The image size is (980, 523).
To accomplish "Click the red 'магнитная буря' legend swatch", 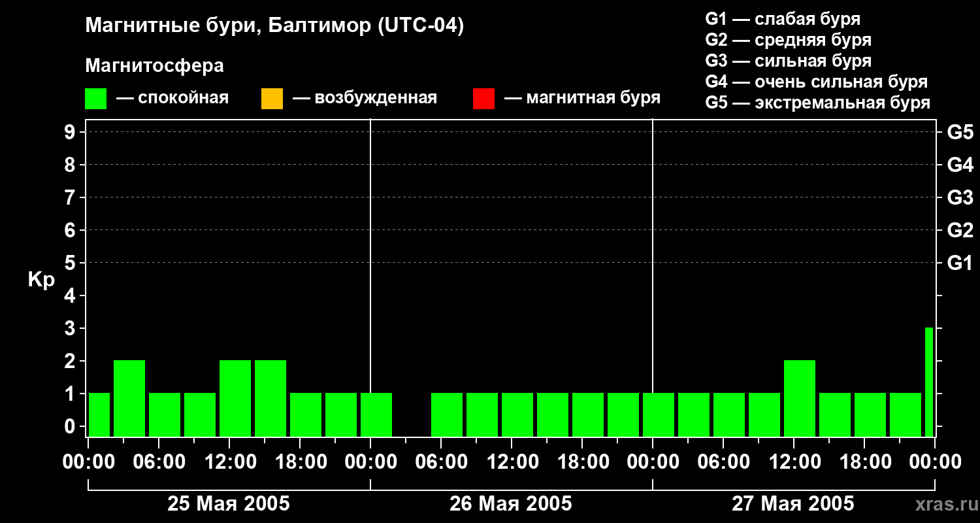I will [483, 99].
